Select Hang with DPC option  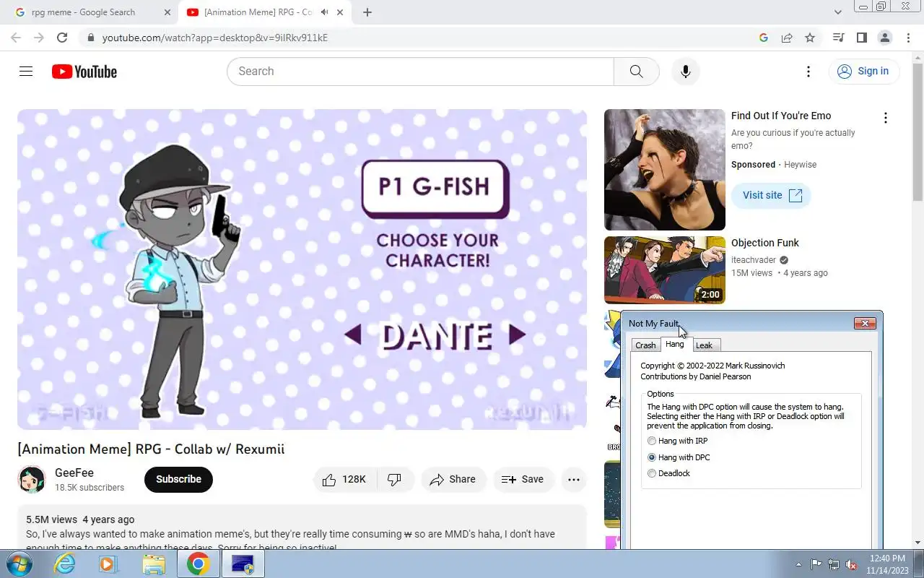click(x=679, y=457)
